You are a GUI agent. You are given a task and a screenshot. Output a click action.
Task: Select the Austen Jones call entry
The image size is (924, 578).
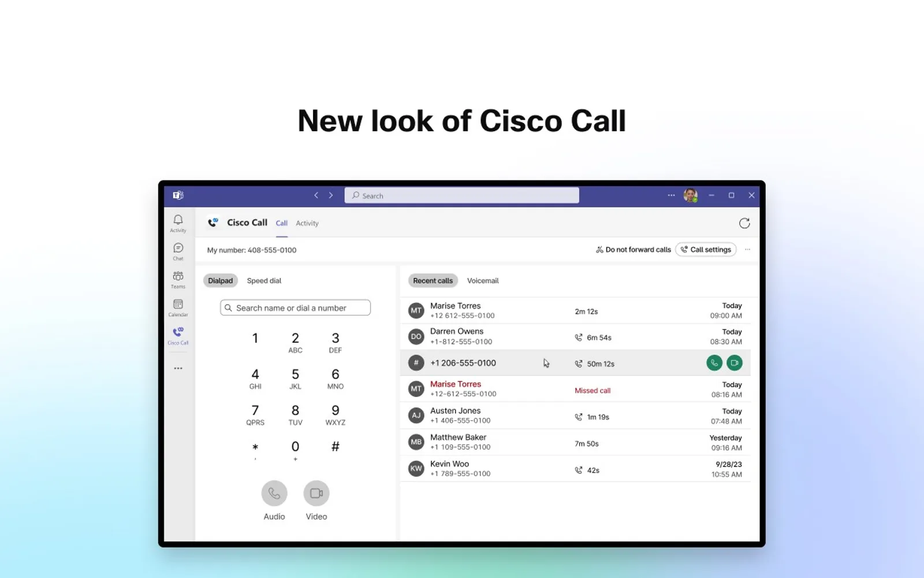(x=575, y=416)
